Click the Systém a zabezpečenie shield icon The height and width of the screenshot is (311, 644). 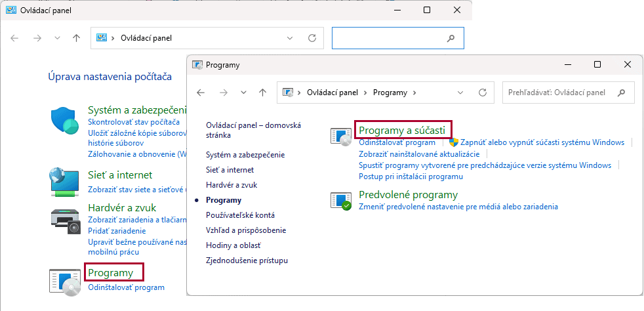[x=64, y=121]
